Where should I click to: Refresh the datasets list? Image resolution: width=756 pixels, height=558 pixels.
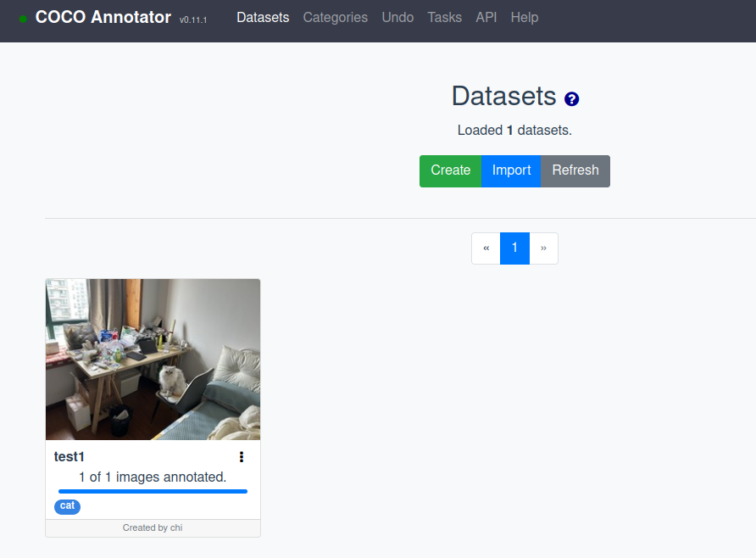(575, 170)
